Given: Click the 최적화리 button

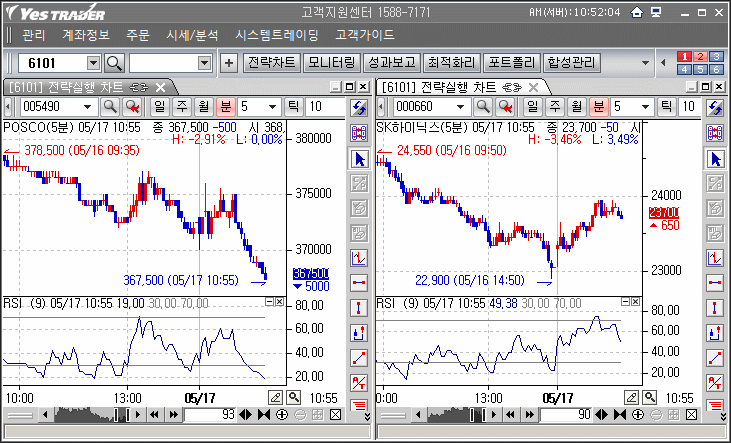Looking at the screenshot, I should point(452,63).
